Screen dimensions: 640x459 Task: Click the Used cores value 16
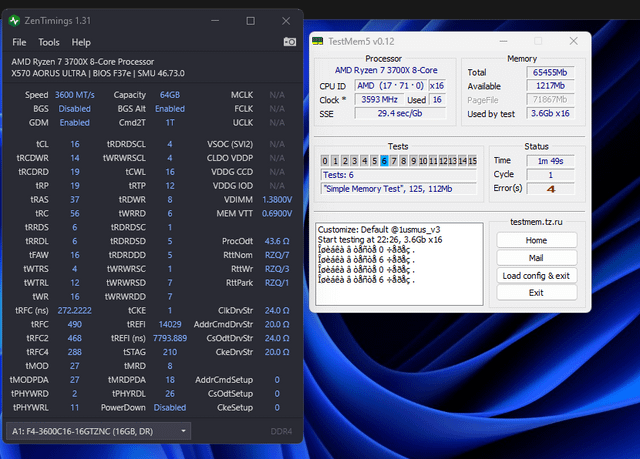tap(437, 100)
